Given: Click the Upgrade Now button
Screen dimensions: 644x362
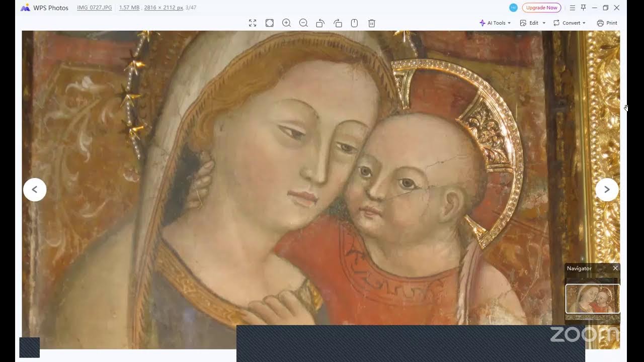Looking at the screenshot, I should pyautogui.click(x=541, y=8).
